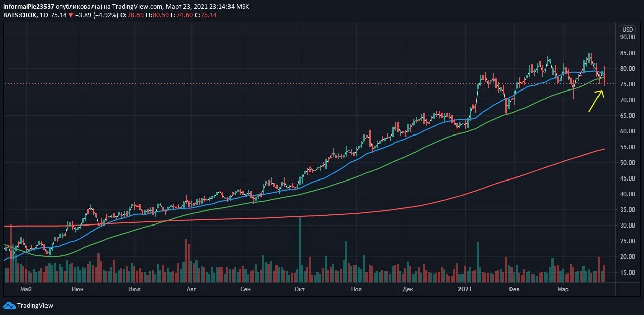
Task: Click the 80.00 price axis label
Action: 628,68
